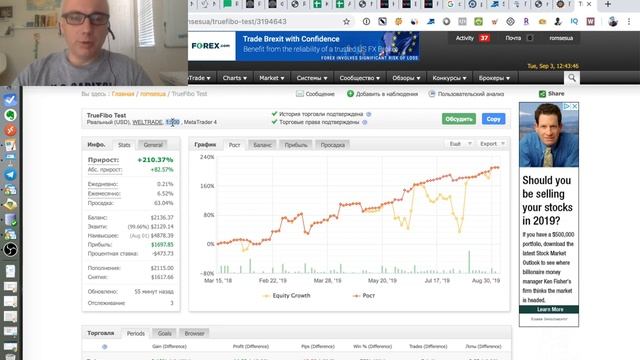Open the Goals tab
The width and height of the screenshot is (640, 360).
click(x=164, y=333)
